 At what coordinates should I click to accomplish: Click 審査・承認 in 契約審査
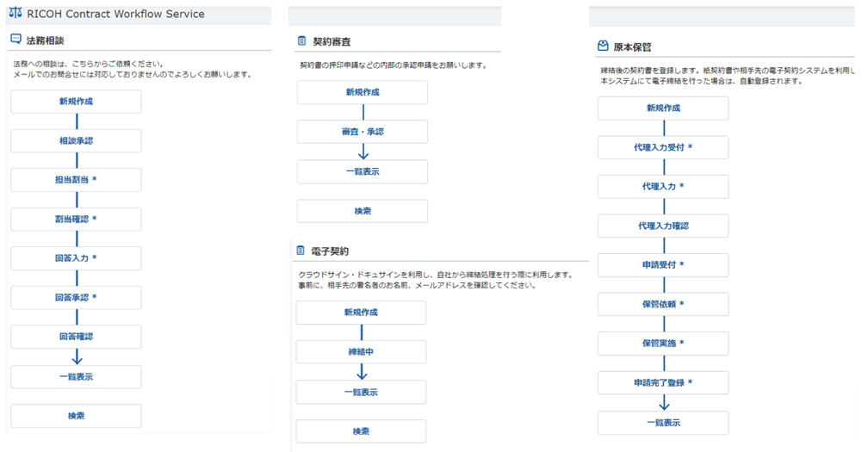point(362,132)
